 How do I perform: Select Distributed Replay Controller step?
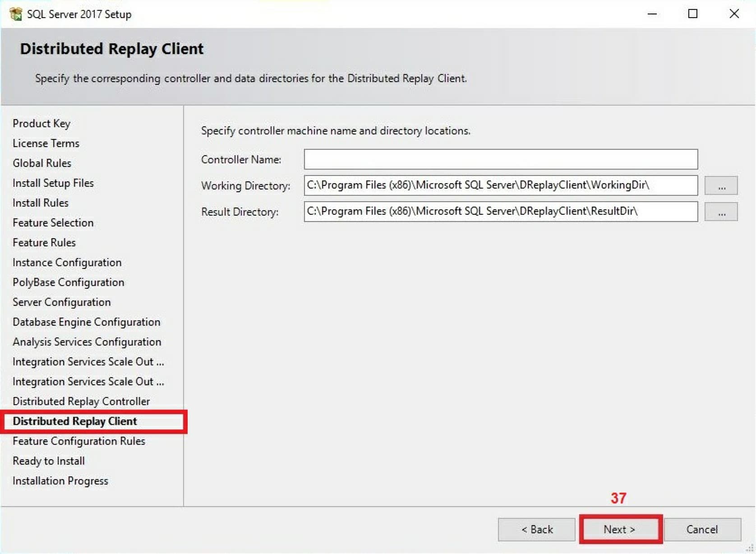pos(81,402)
